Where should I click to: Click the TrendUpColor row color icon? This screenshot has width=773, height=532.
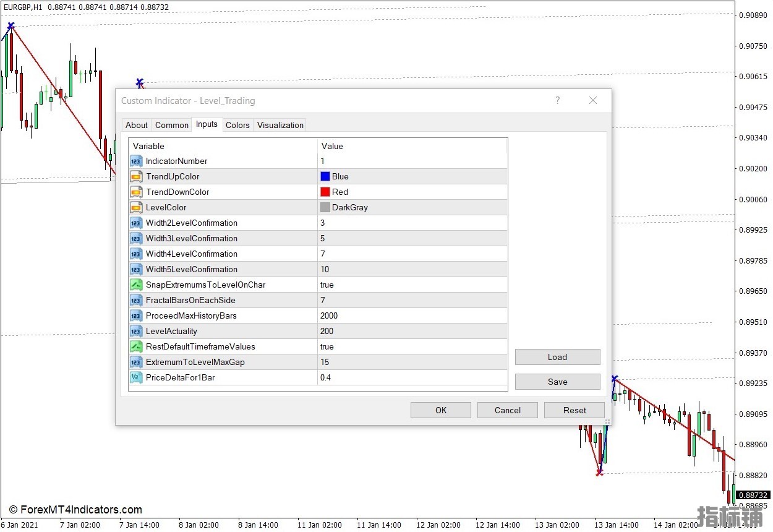136,176
